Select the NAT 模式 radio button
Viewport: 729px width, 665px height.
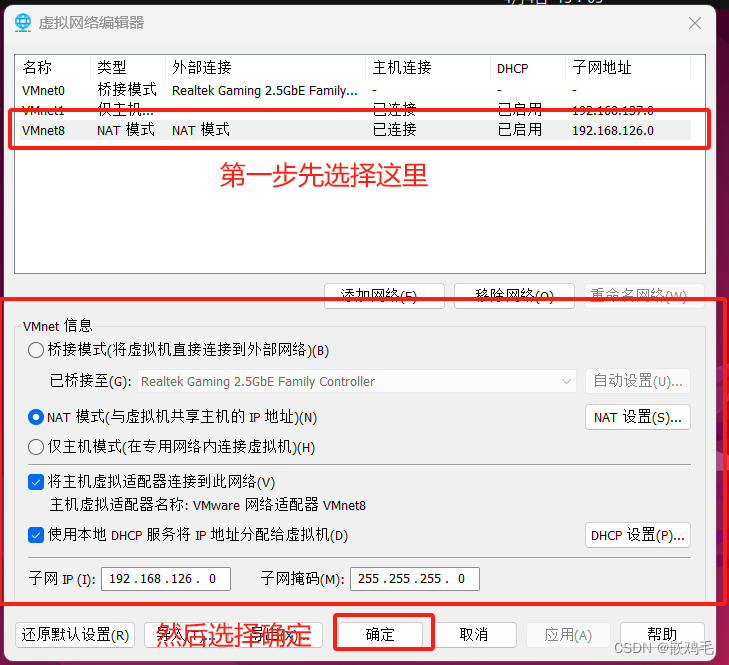[36, 417]
